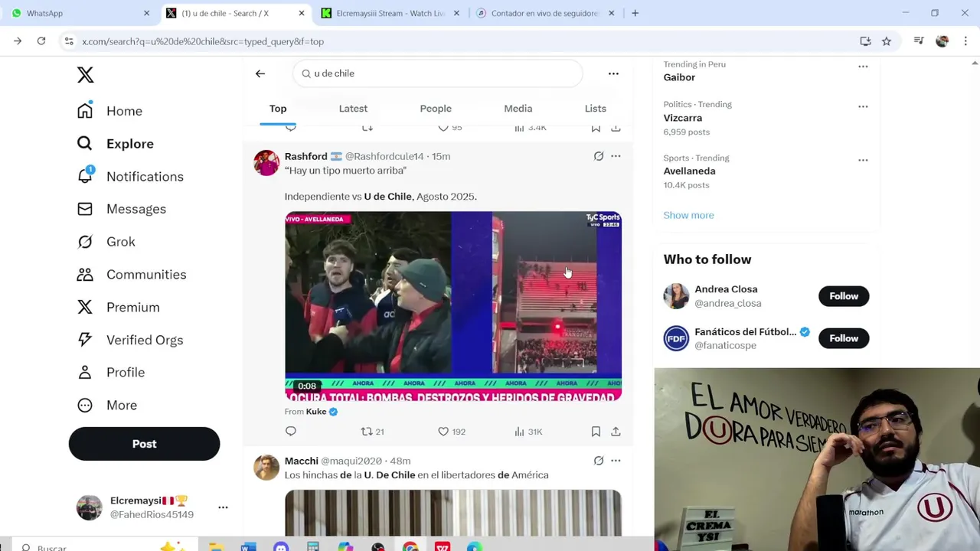Image resolution: width=980 pixels, height=551 pixels.
Task: Open install app icon in address bar
Action: click(x=865, y=41)
